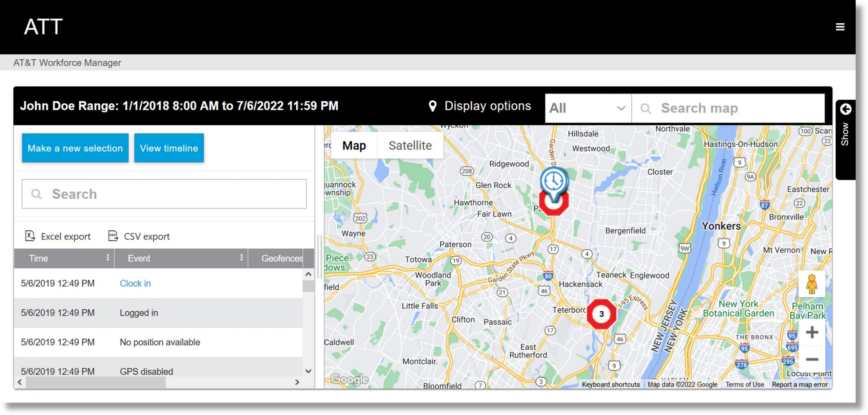
Task: Click the horizontal scrollbar thumb in the event list
Action: click(x=96, y=382)
